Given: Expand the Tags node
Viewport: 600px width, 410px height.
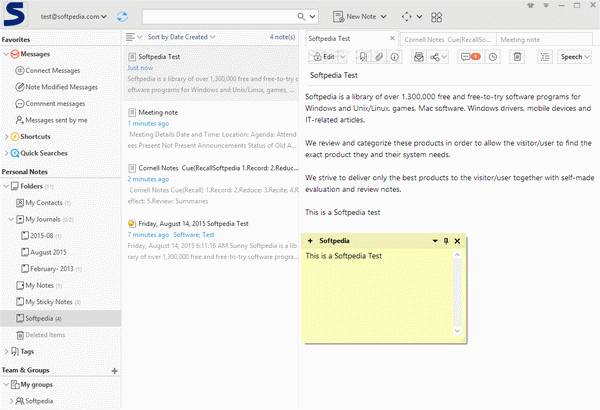Looking at the screenshot, I should (x=6, y=351).
